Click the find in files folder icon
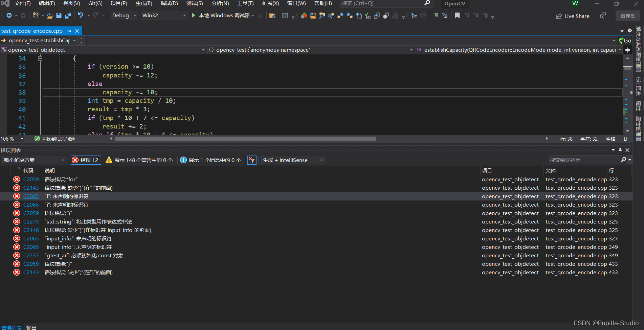Image resolution: width=644 pixels, height=330 pixels. pos(272,16)
